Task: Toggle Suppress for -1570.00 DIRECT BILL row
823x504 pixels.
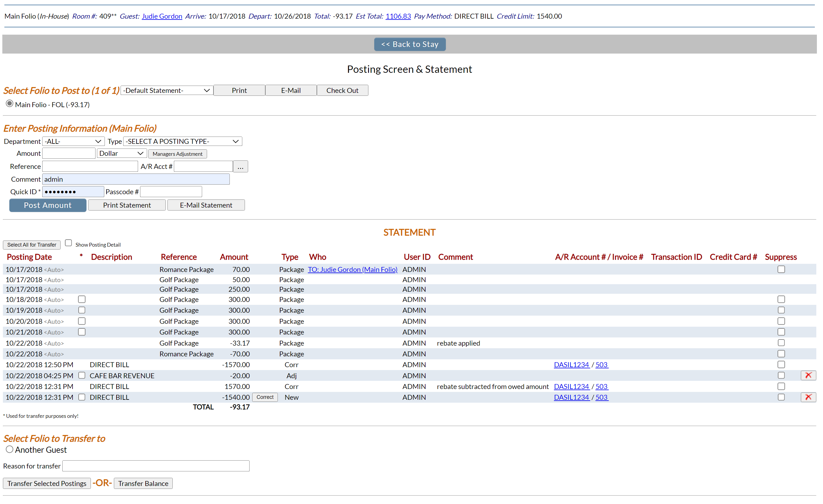Action: click(781, 365)
